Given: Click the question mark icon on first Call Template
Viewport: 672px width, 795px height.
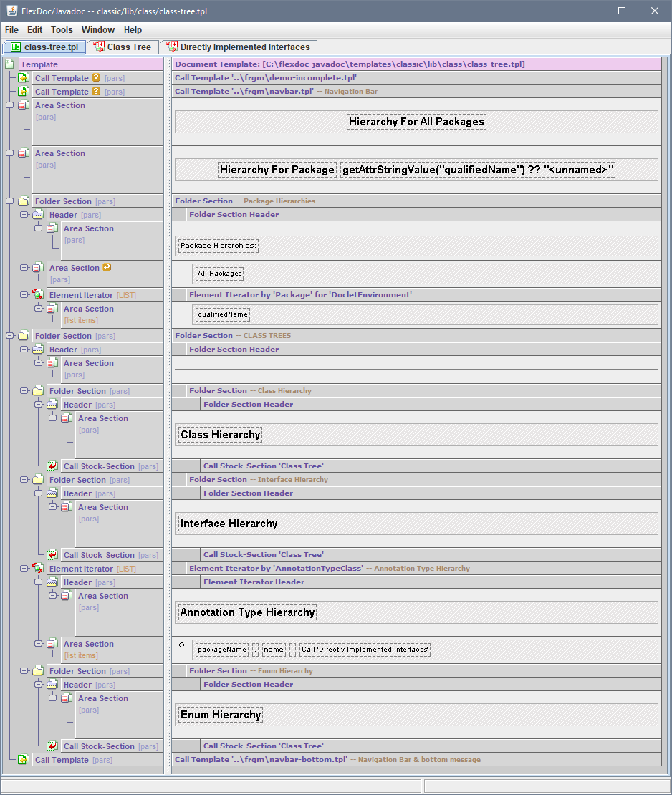Looking at the screenshot, I should 96,78.
